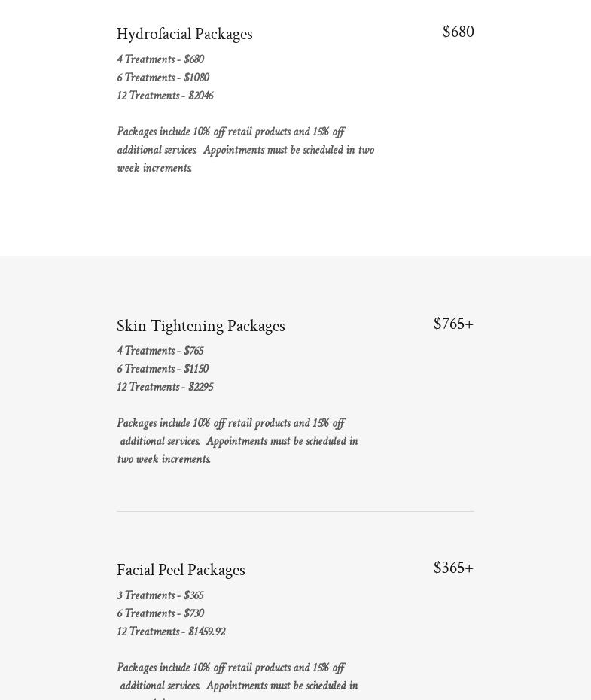Image resolution: width=591 pixels, height=700 pixels.
Task: Open the Skin Tightening Packages heading
Action: 200,326
